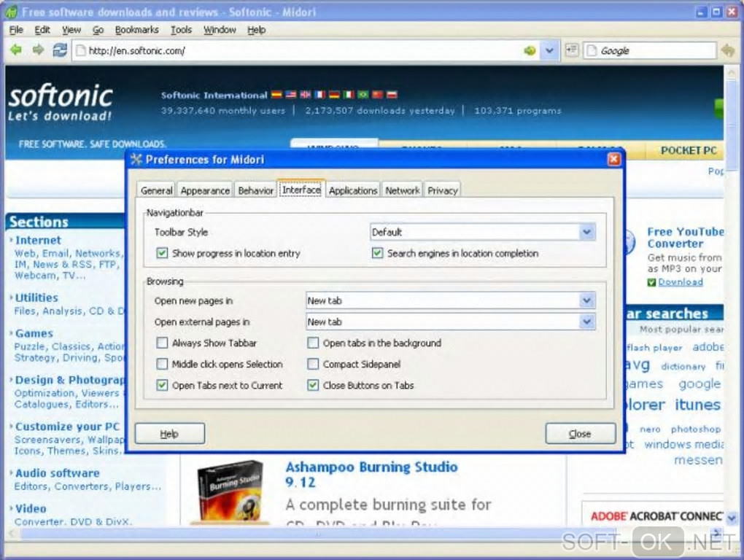Uncheck Show progress in location entry

coord(162,253)
